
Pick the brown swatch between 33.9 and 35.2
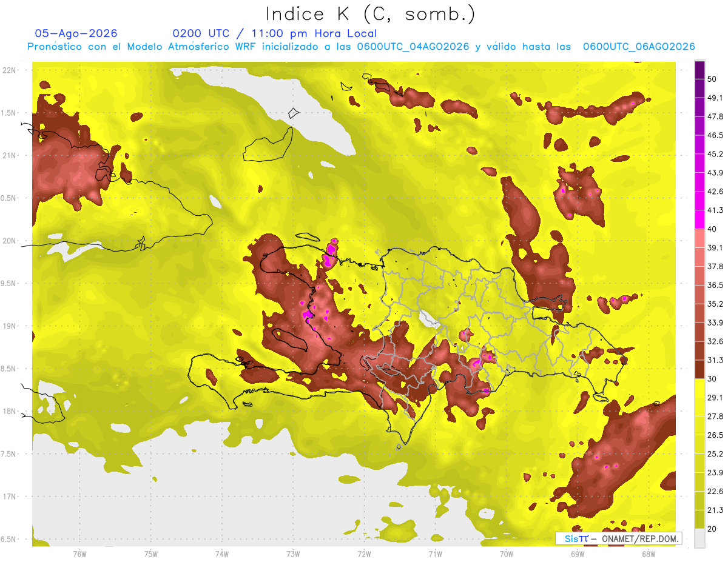click(699, 313)
